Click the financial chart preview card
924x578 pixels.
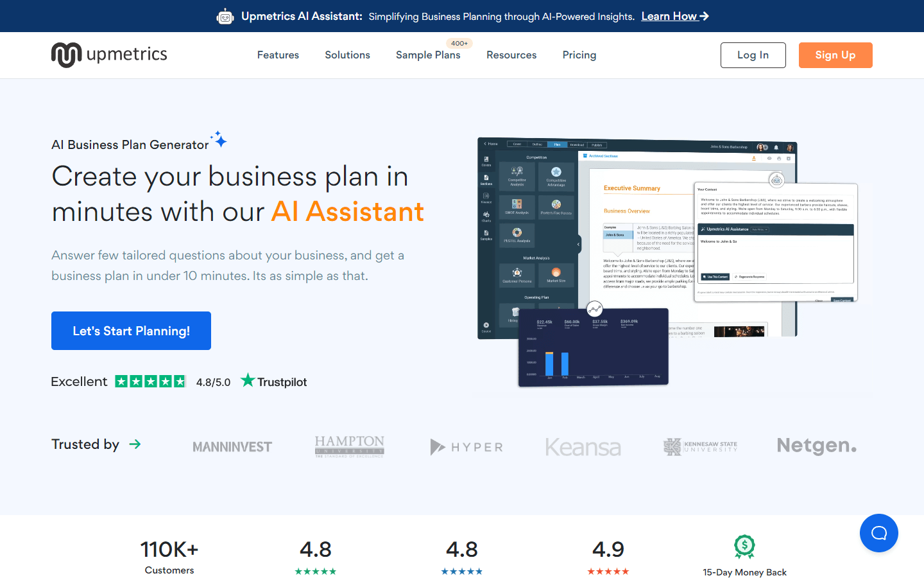[x=594, y=347]
